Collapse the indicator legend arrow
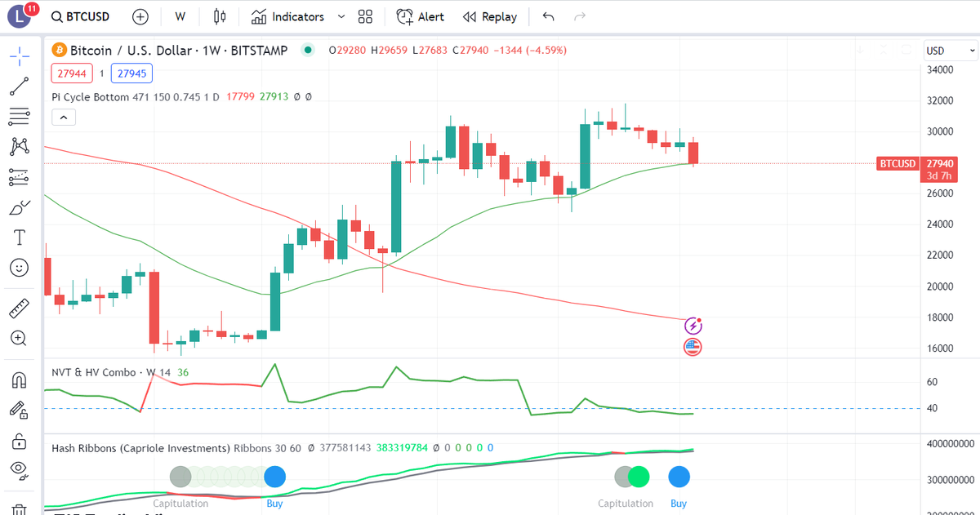The width and height of the screenshot is (980, 515). 64,118
